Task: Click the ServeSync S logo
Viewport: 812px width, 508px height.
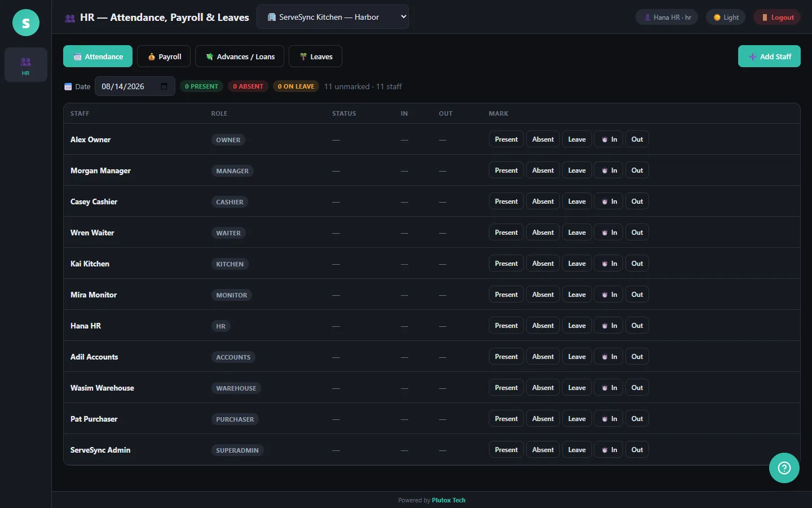Action: pyautogui.click(x=26, y=23)
